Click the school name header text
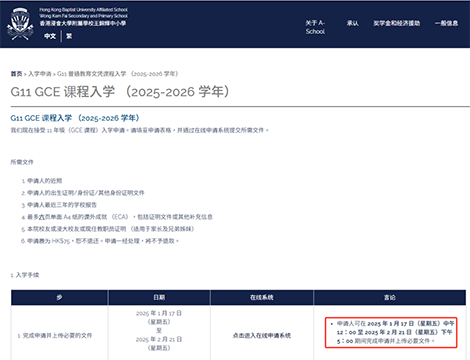Image resolution: width=470 pixels, height=360 pixels. click(83, 16)
